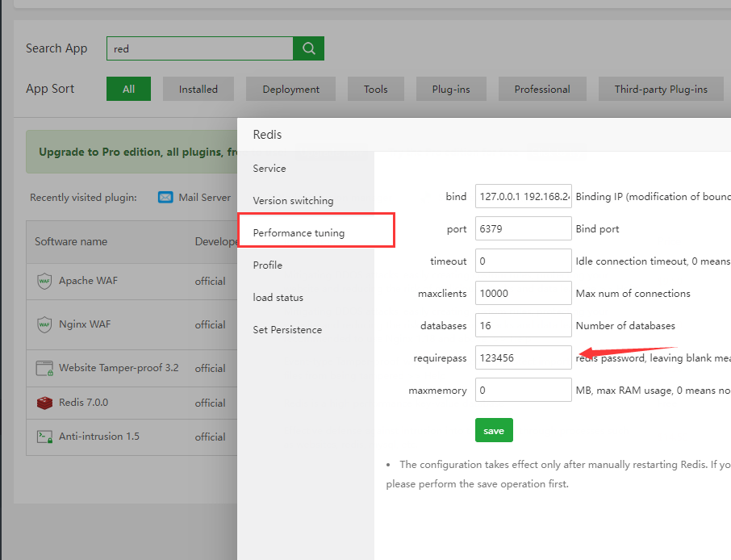Screen dimensions: 731x560
Task: Click the Nginx WAF shield icon
Action: tap(44, 324)
